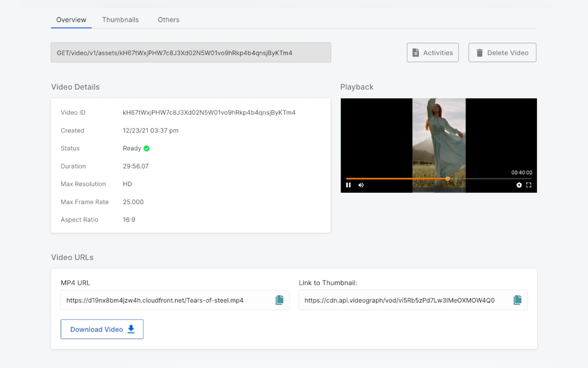Pause the video playback

(x=348, y=185)
